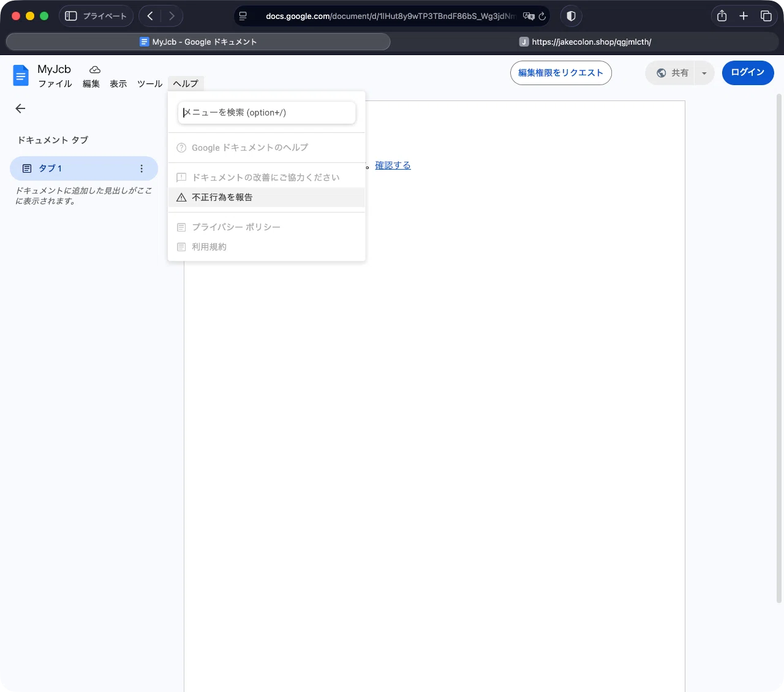Screen dimensions: 784x692
Task: Click the プライベート label in Safari toolbar
Action: (x=105, y=16)
